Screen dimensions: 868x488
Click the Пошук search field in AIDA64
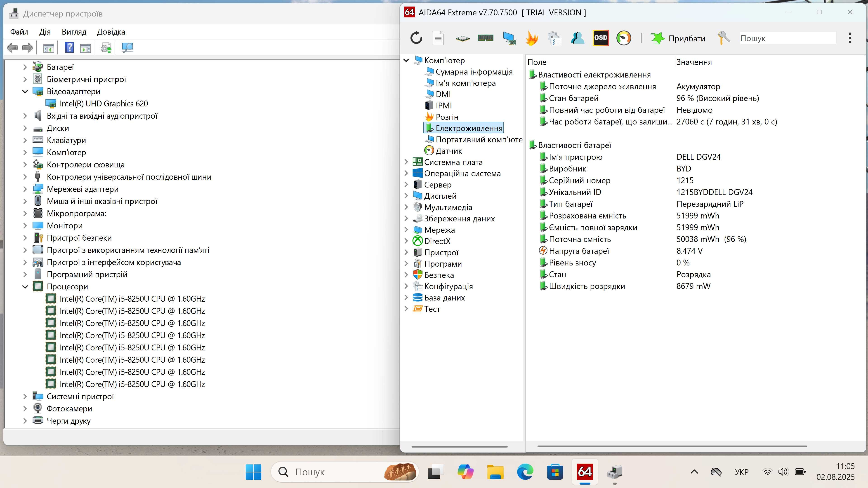click(788, 38)
